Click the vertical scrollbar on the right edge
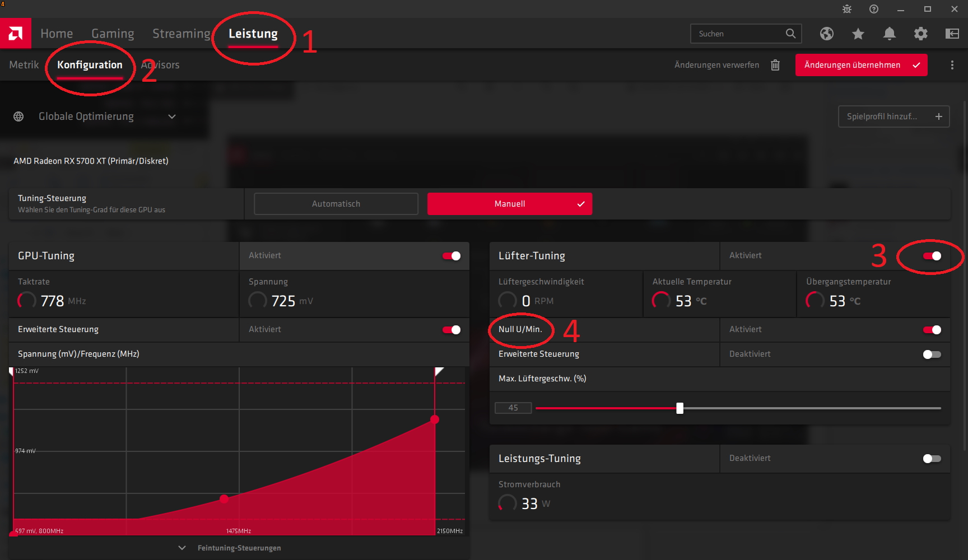968x560 pixels. click(965, 274)
